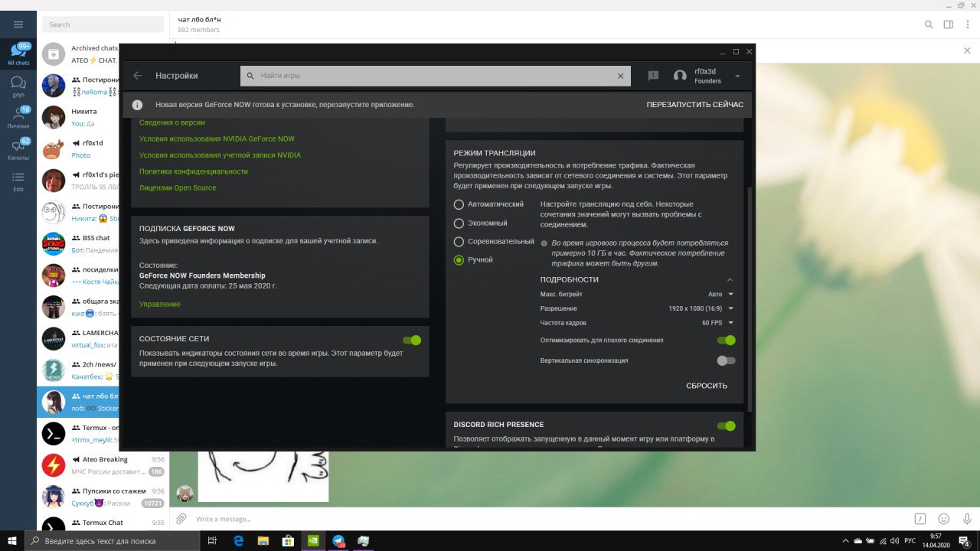Toggle Оптимизировать для плохого соединения switch
This screenshot has height=551, width=980.
(726, 340)
